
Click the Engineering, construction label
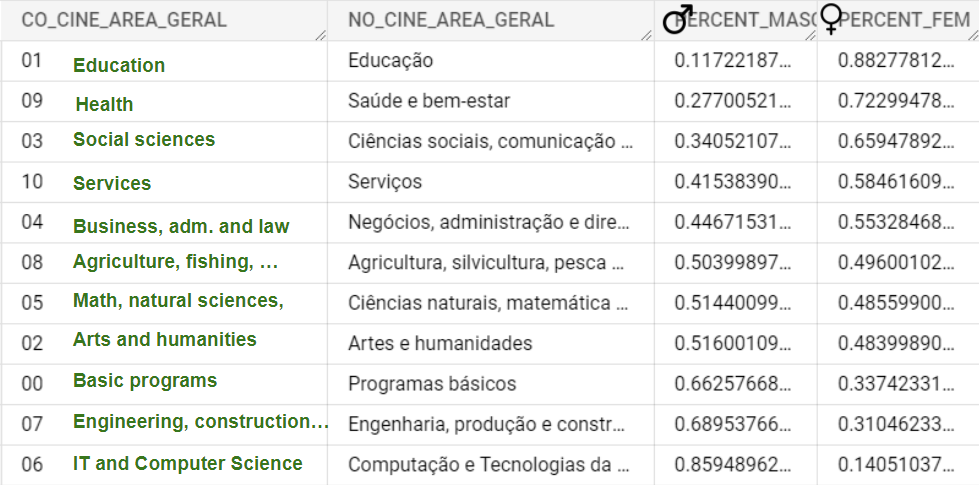[200, 421]
